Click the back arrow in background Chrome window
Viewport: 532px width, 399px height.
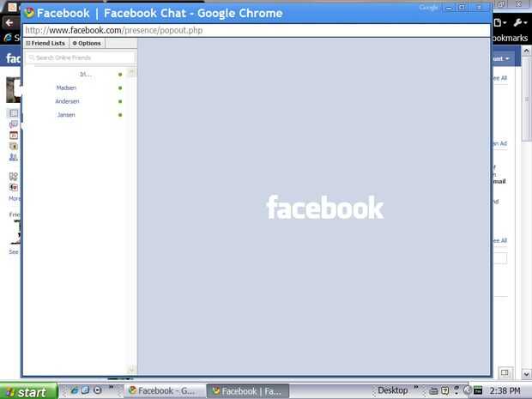[x=9, y=22]
